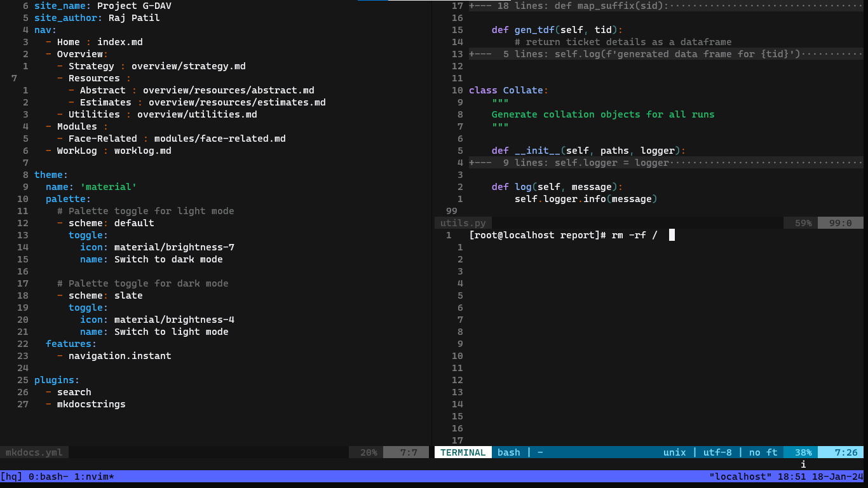Screen dimensions: 868x488
Task: Click the 18:51 clock in tmux bar
Action: (x=792, y=477)
